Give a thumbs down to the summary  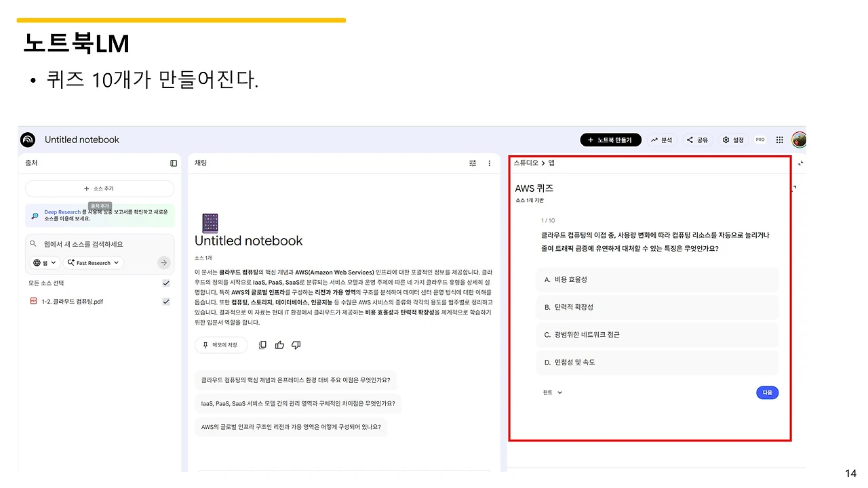tap(296, 344)
